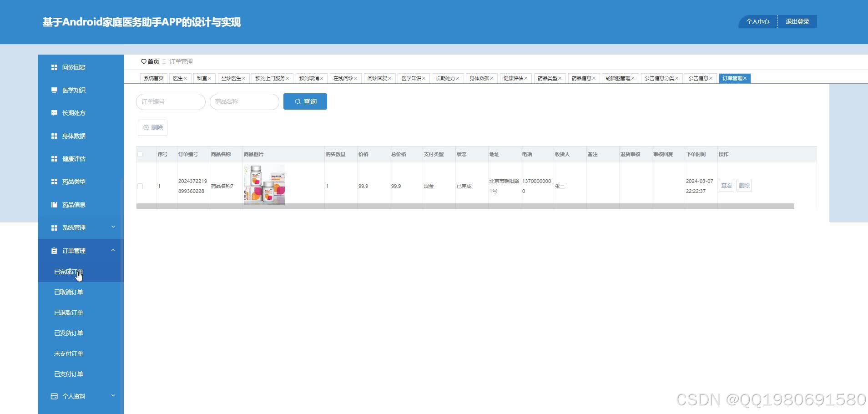Viewport: 868px width, 414px height.
Task: Switch to the 系统首页 tab
Action: [x=154, y=78]
